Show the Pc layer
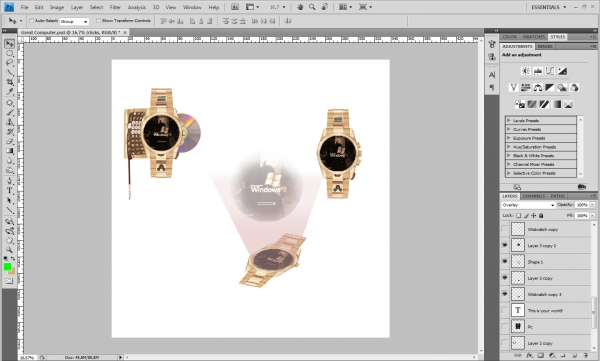The width and height of the screenshot is (600, 361). pyautogui.click(x=505, y=327)
